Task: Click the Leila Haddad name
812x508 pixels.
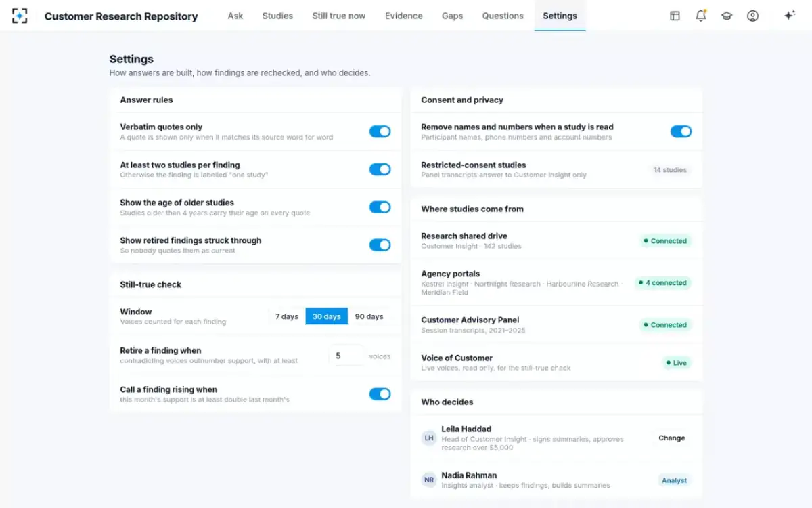Action: (x=466, y=429)
